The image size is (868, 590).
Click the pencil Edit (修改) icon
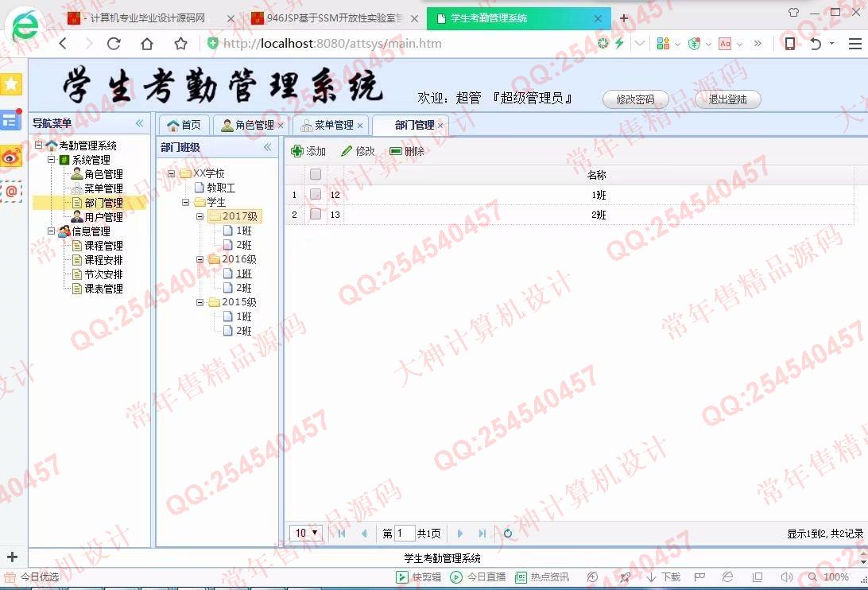click(x=347, y=151)
